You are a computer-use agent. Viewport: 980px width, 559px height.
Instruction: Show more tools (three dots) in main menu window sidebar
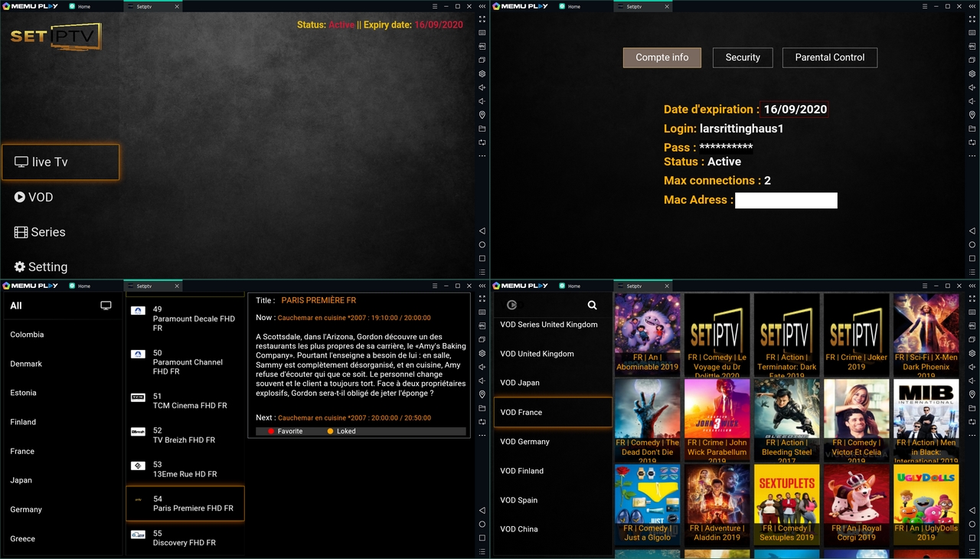pos(482,156)
